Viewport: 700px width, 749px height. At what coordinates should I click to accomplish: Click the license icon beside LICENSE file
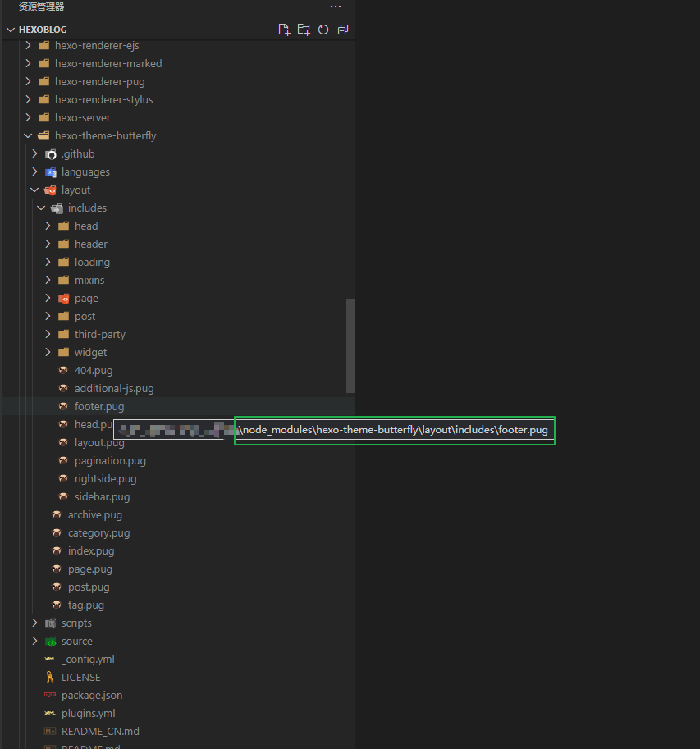(50, 677)
